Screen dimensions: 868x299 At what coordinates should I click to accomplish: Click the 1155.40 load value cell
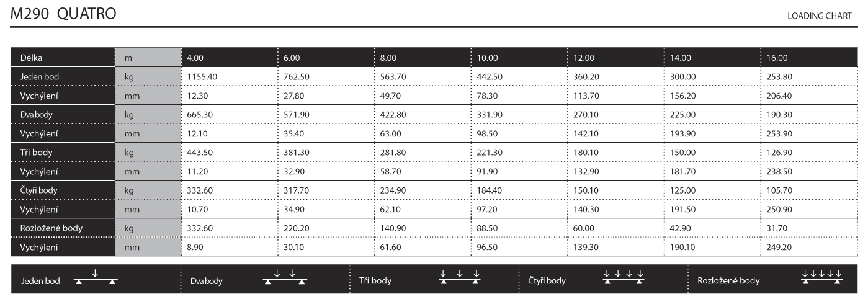point(202,76)
